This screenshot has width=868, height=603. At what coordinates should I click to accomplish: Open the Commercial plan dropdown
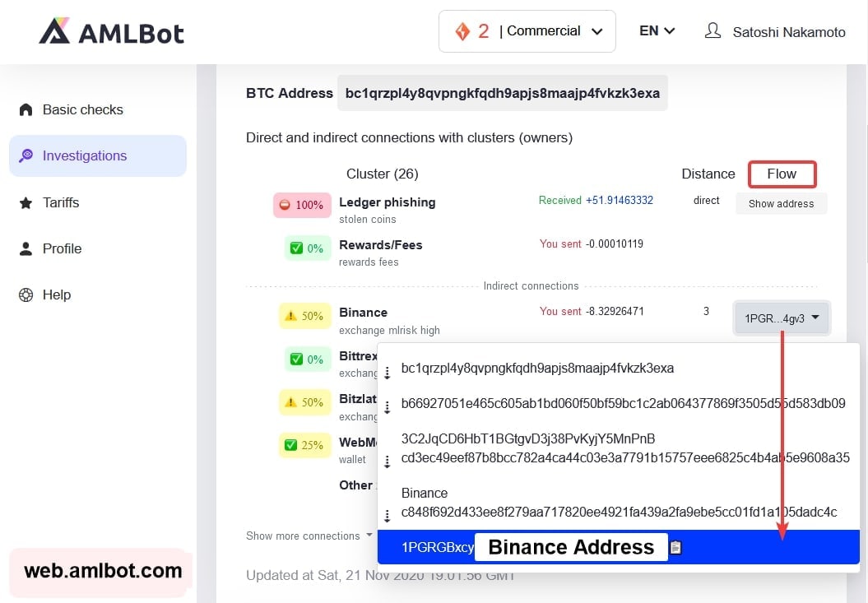pos(527,31)
